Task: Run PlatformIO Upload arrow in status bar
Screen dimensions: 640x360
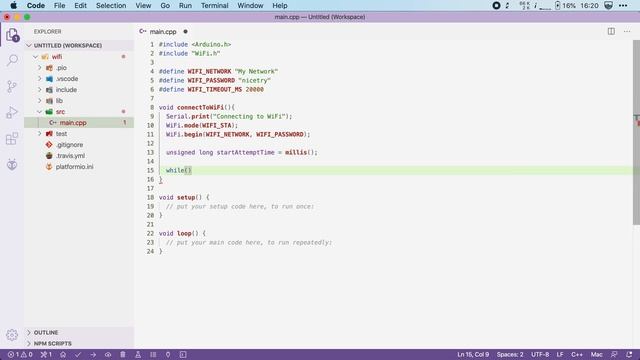Action: point(93,355)
